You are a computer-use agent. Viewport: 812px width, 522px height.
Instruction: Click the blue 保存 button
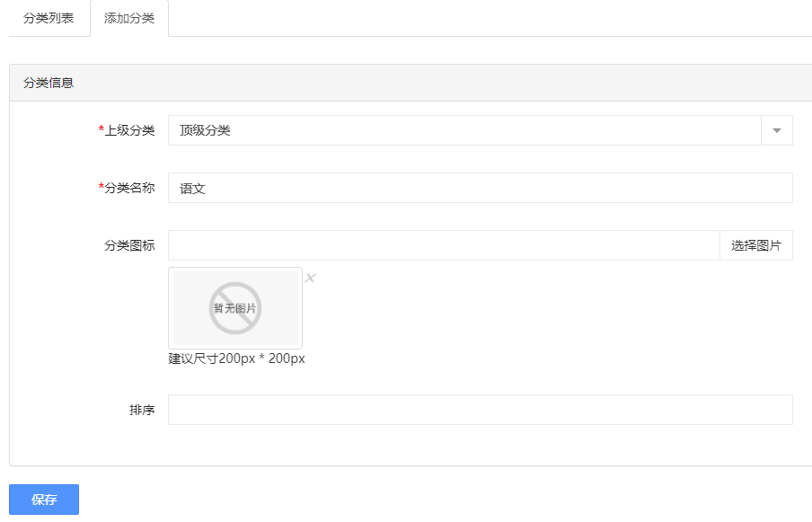point(44,500)
